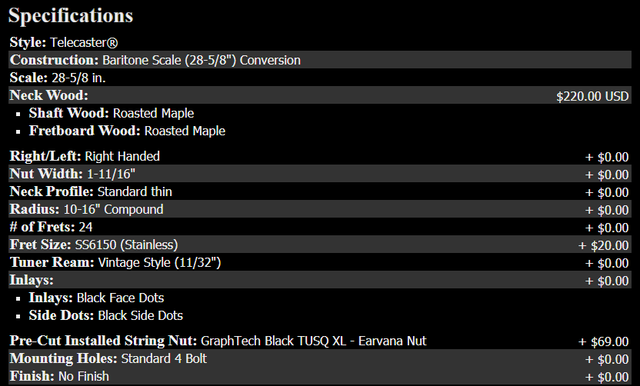
Task: Click the Nut Width 1-11/16" row
Action: tap(320, 174)
